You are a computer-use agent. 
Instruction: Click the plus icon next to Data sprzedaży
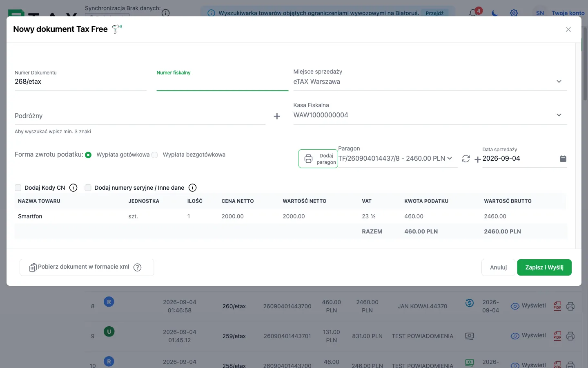point(477,159)
